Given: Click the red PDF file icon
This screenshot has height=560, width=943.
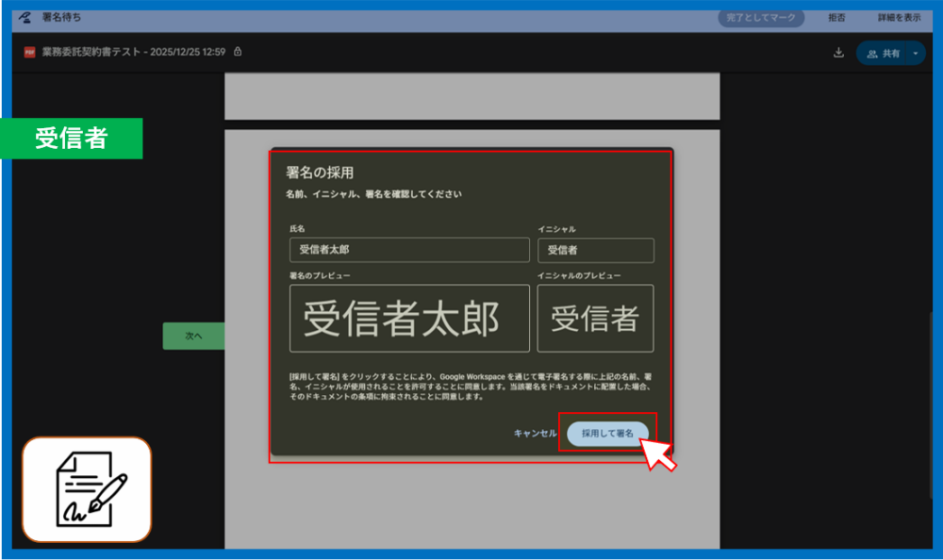Looking at the screenshot, I should (x=29, y=52).
